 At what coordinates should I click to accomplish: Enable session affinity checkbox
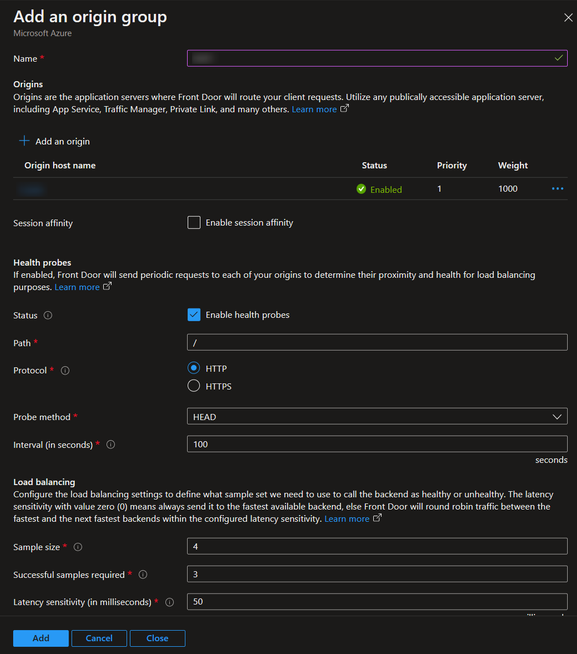194,223
